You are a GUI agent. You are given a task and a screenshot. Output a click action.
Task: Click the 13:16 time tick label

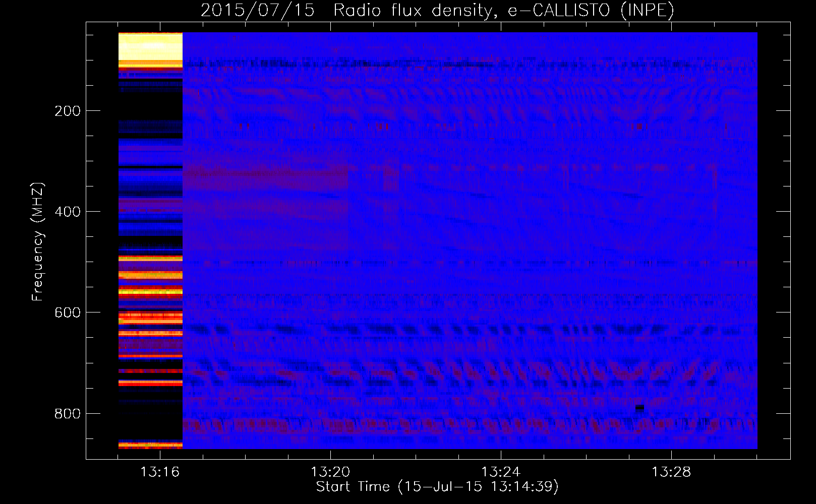160,472
